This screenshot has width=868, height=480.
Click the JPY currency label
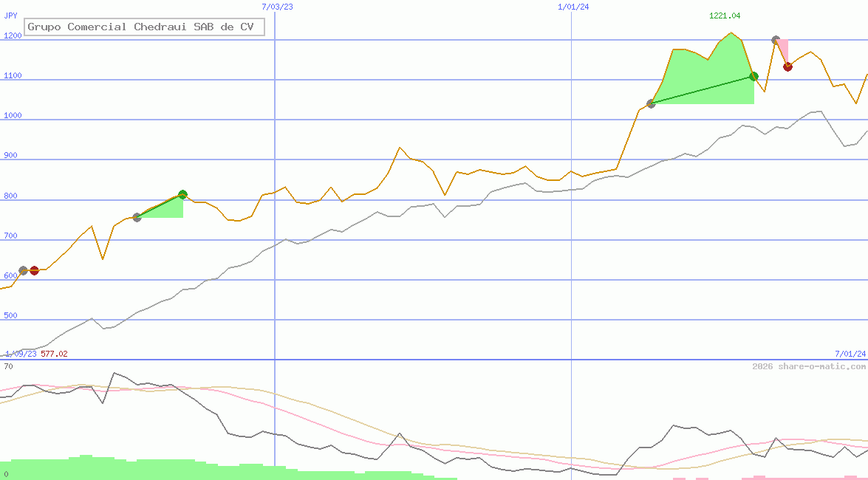[11, 15]
